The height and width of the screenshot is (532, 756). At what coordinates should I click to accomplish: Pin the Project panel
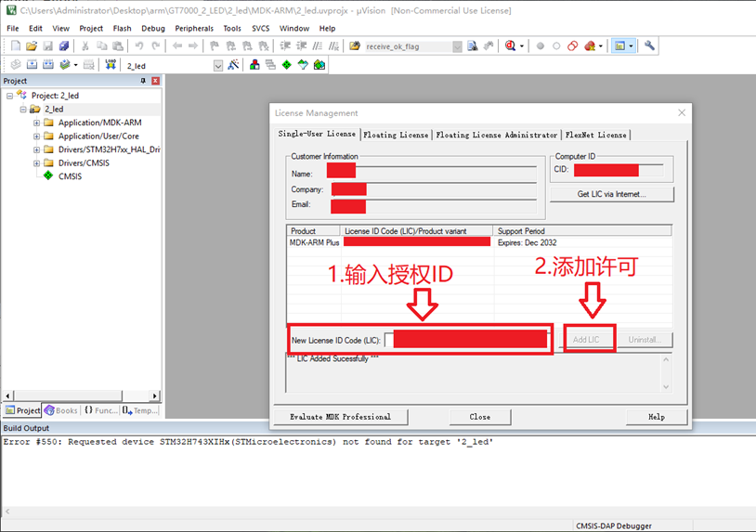pos(143,81)
